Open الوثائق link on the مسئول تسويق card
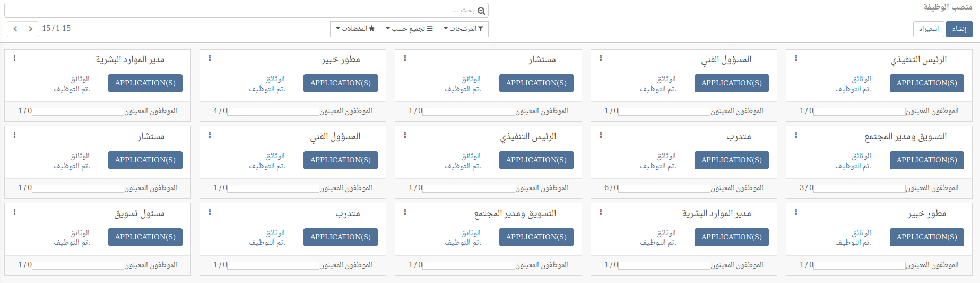The width and height of the screenshot is (980, 283). point(80,233)
